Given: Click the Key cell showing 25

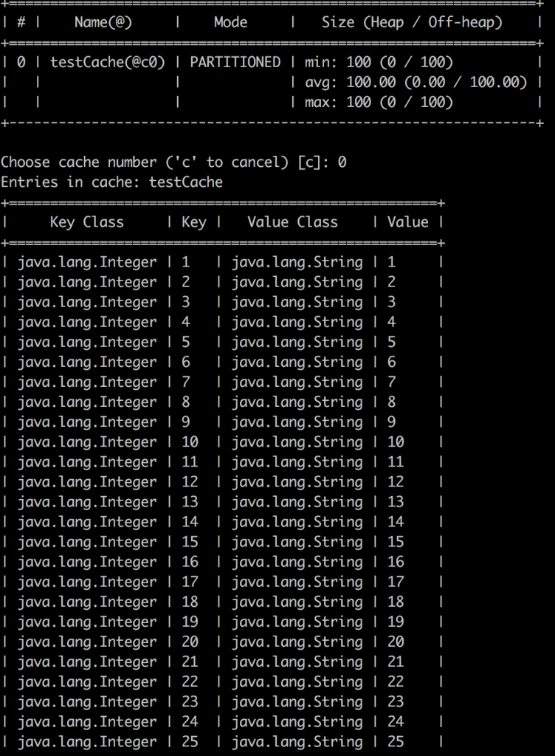Looking at the screenshot, I should pyautogui.click(x=190, y=742).
